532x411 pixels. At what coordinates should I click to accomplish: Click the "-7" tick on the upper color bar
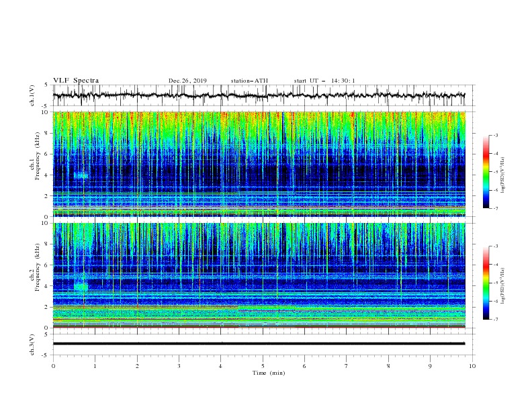(495, 208)
